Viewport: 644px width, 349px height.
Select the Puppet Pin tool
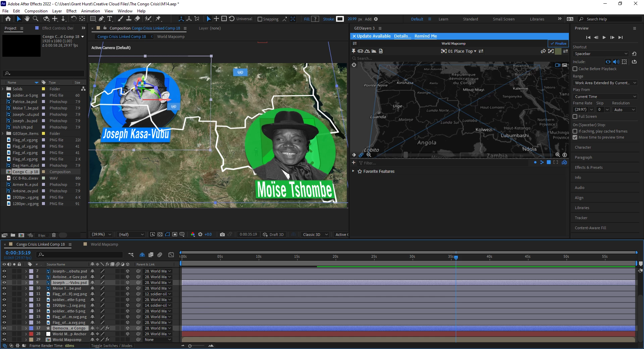(x=158, y=19)
